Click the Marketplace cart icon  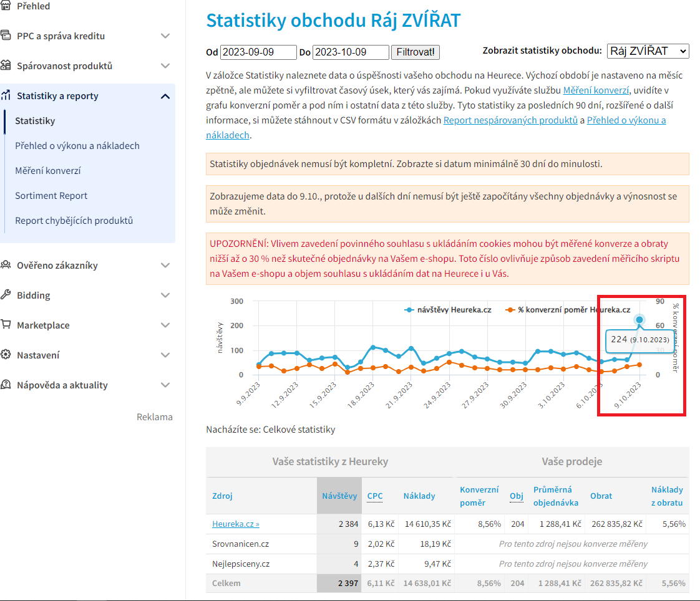(6, 324)
